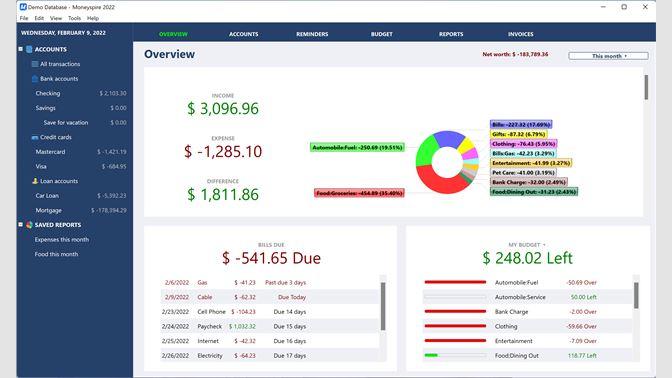
Task: Click the Gifts chart label
Action: tap(518, 134)
